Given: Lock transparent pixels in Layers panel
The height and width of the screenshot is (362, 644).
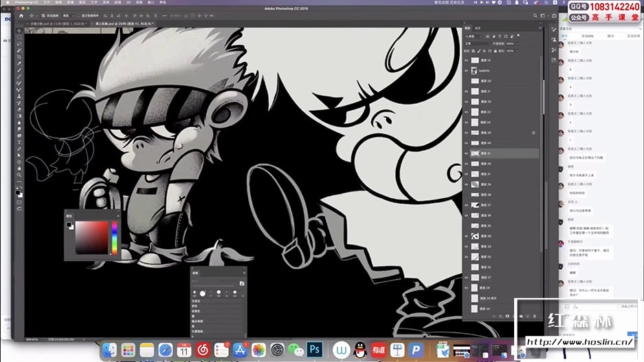Looking at the screenshot, I should point(473,51).
